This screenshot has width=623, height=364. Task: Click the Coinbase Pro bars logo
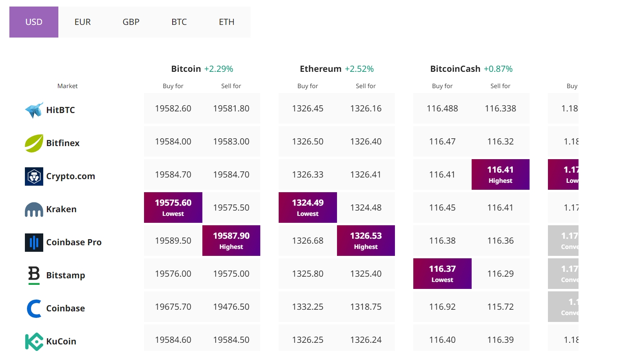coord(34,242)
